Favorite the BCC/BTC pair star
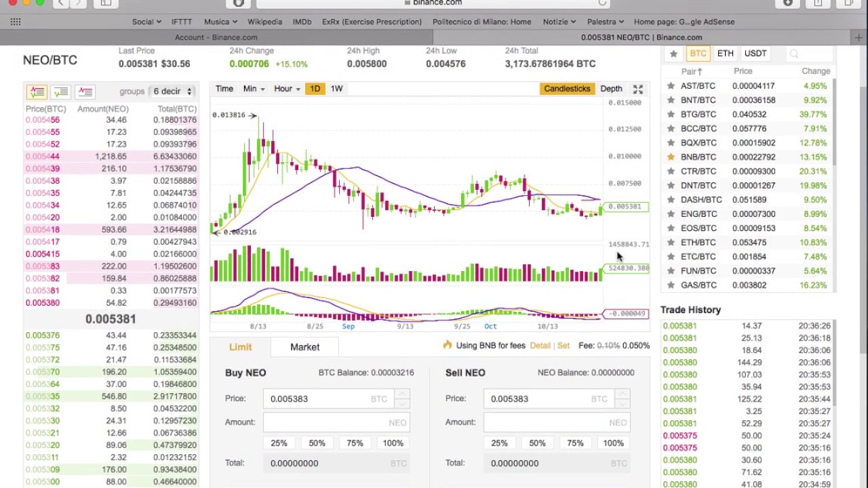Screen dimensions: 868x488 (x=671, y=129)
